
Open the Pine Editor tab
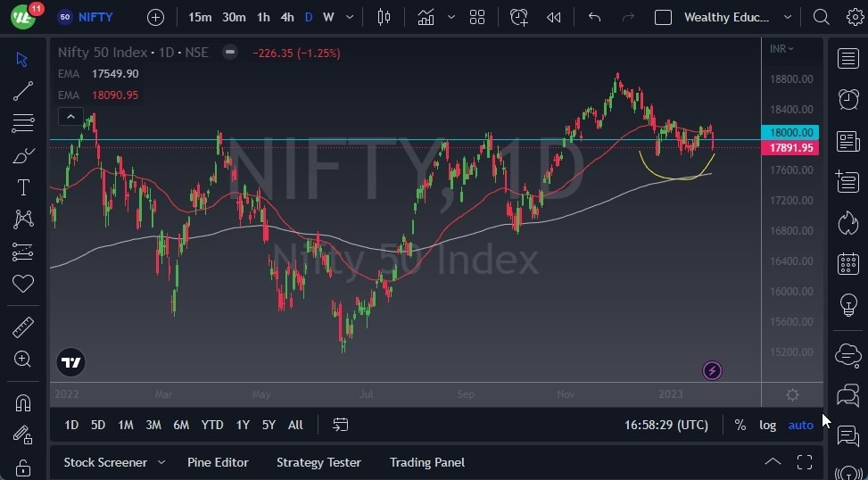click(218, 462)
